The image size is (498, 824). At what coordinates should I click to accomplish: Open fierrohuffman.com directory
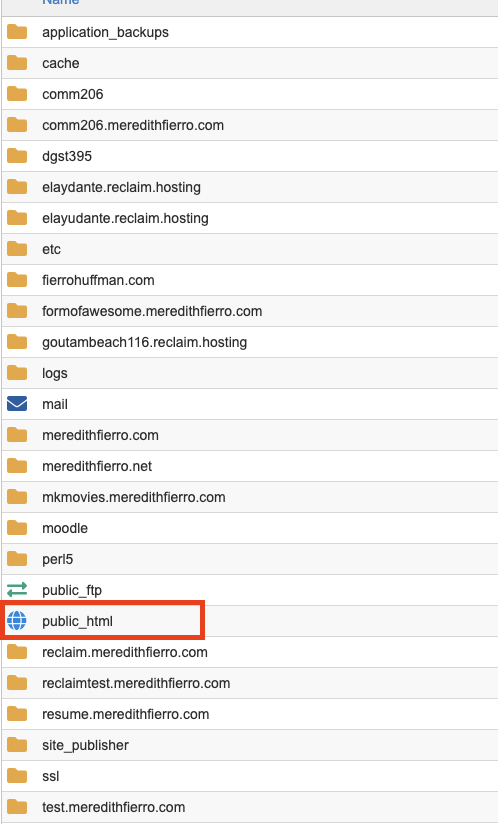pyautogui.click(x=98, y=280)
